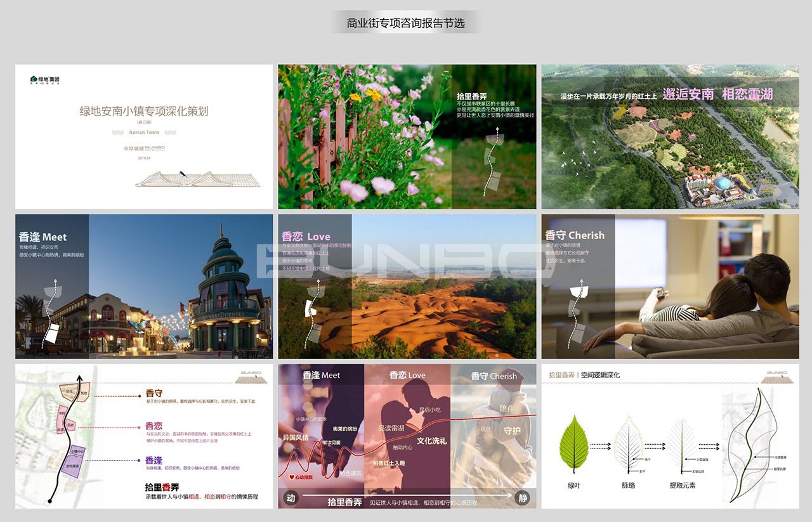
Task: Click the 商业街专项咨询报告节选 page heading
Action: click(x=405, y=23)
